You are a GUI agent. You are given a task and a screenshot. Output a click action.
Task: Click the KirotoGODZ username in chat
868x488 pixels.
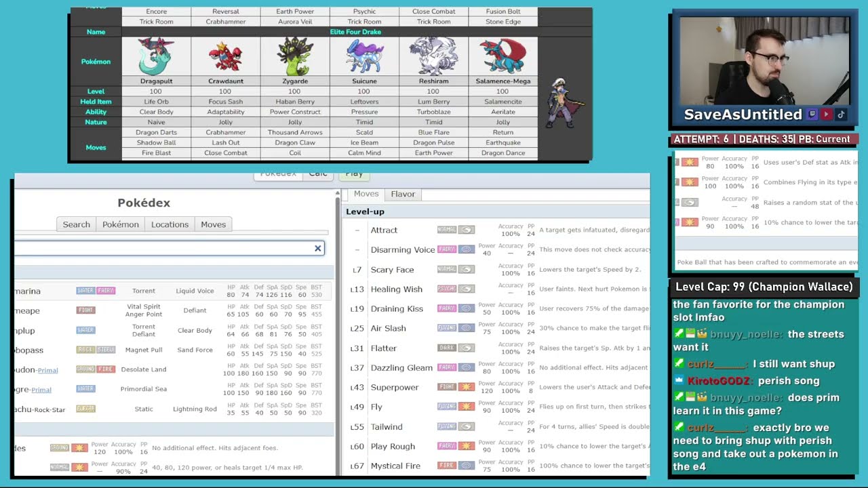point(719,381)
